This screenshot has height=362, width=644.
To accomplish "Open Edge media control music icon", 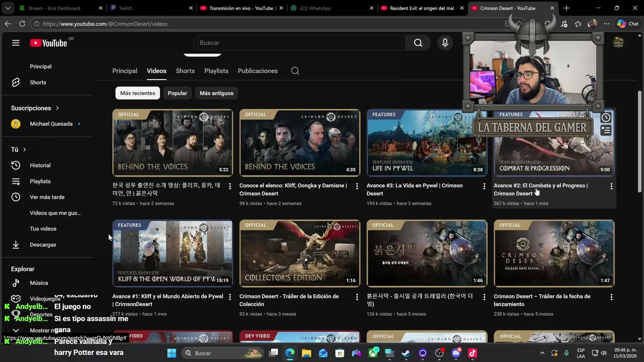I will coord(563,24).
